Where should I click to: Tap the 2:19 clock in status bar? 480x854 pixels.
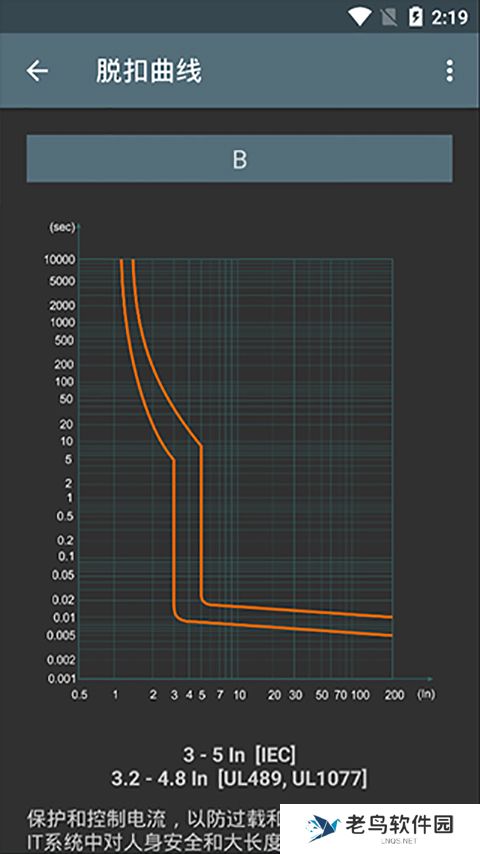click(x=449, y=17)
